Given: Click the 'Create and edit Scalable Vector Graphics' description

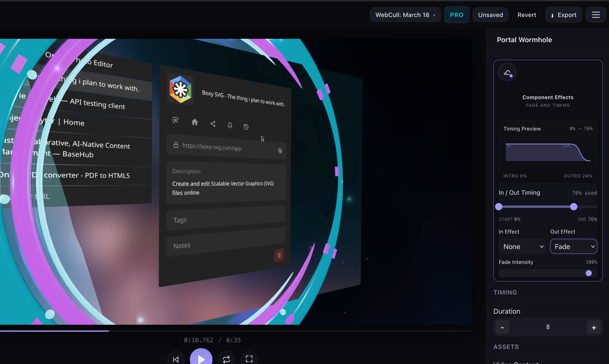Looking at the screenshot, I should (x=223, y=188).
